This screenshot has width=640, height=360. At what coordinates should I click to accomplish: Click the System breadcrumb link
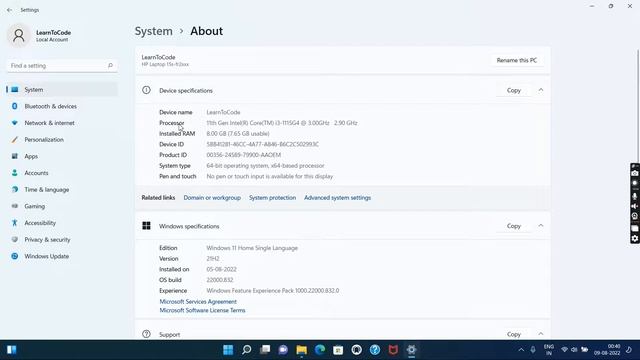(x=153, y=31)
